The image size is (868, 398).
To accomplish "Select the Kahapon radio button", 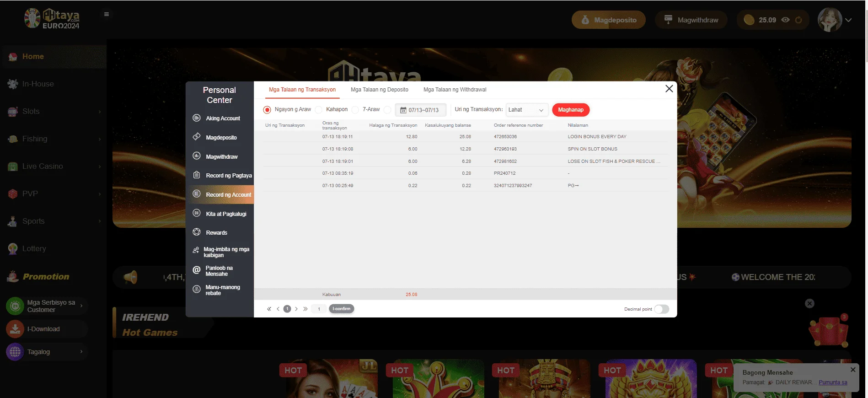I will [319, 110].
